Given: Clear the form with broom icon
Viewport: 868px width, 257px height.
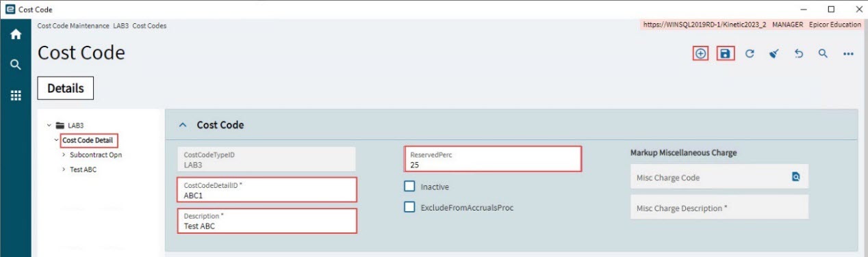Looking at the screenshot, I should point(774,53).
